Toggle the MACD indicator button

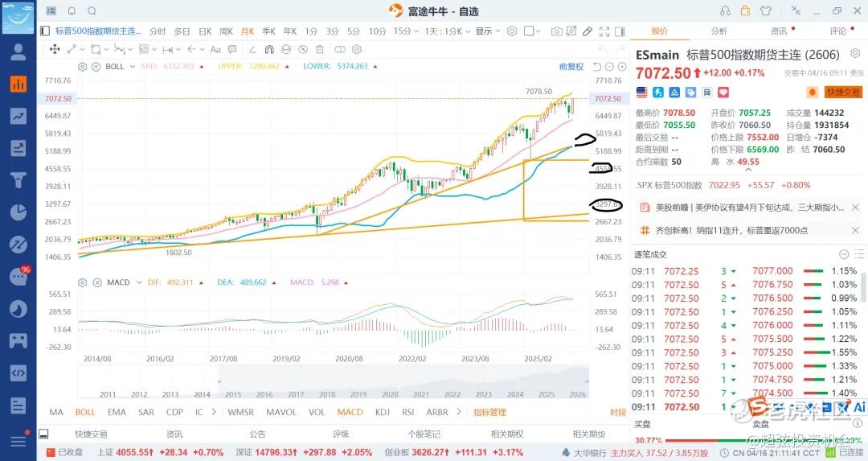[350, 413]
